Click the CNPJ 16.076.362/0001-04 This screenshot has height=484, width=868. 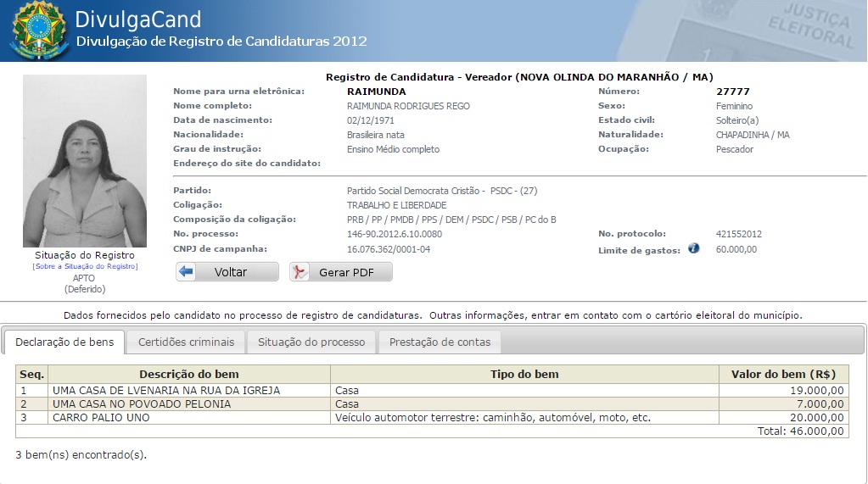389,249
